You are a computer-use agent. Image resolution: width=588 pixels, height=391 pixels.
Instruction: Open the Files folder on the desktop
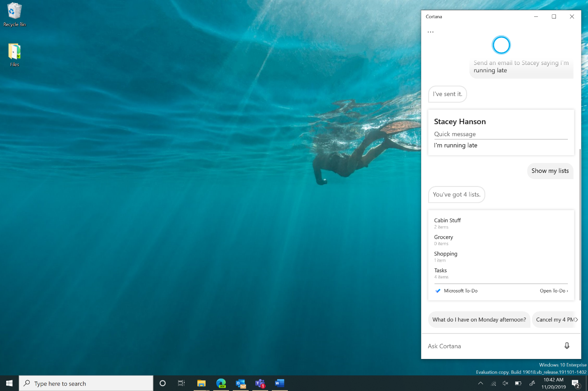point(14,51)
